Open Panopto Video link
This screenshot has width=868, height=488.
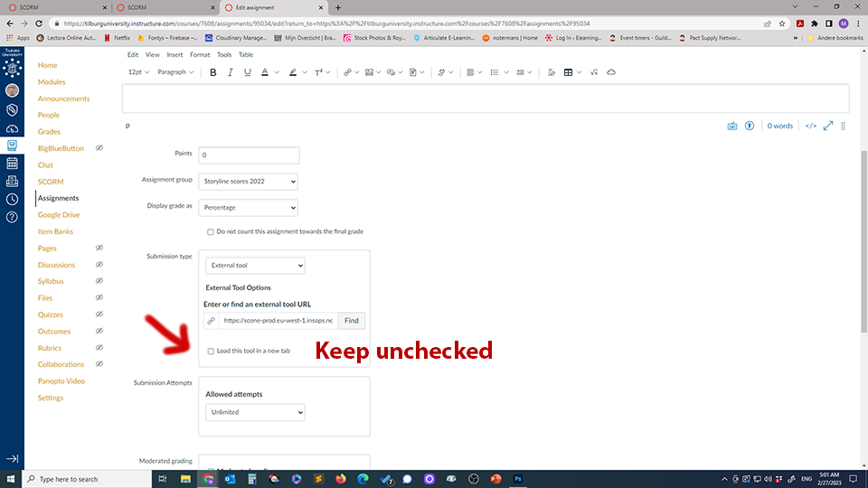tap(61, 381)
